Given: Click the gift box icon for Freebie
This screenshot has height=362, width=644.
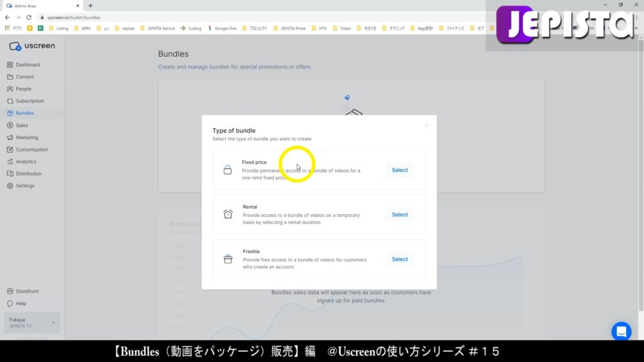Looking at the screenshot, I should coord(228,259).
